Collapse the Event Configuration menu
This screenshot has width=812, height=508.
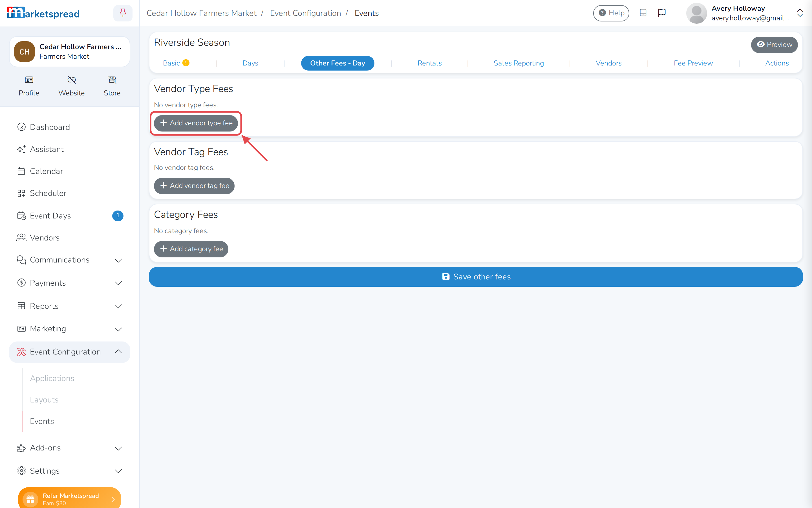(x=69, y=352)
